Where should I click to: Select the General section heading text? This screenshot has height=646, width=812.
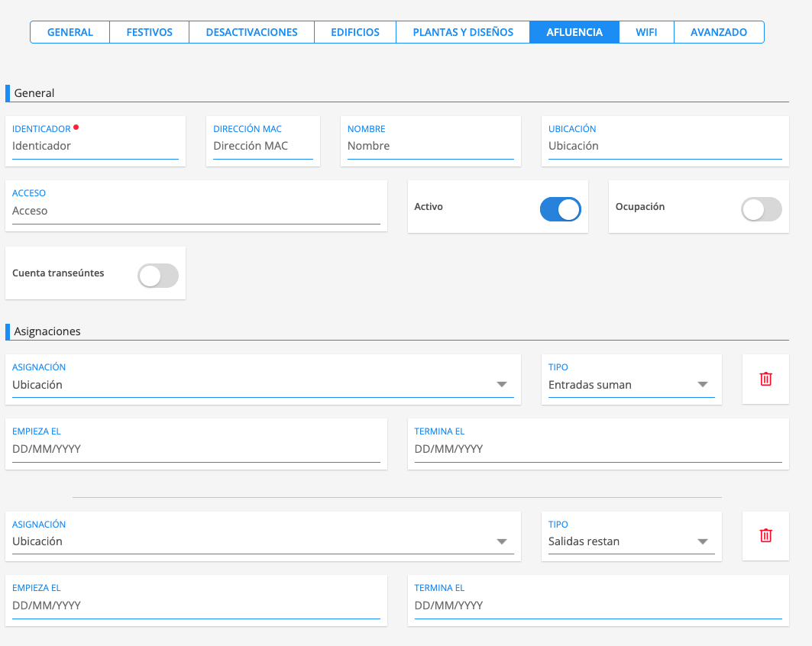click(x=34, y=93)
